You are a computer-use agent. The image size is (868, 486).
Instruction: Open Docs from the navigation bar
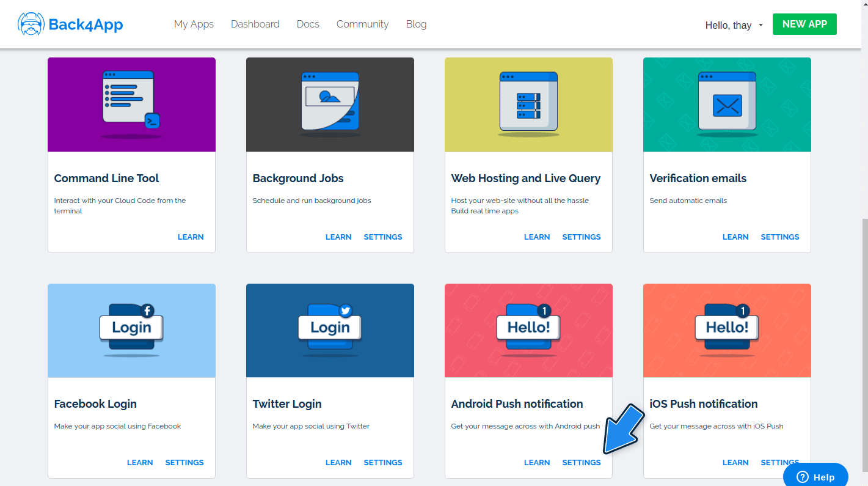(308, 24)
